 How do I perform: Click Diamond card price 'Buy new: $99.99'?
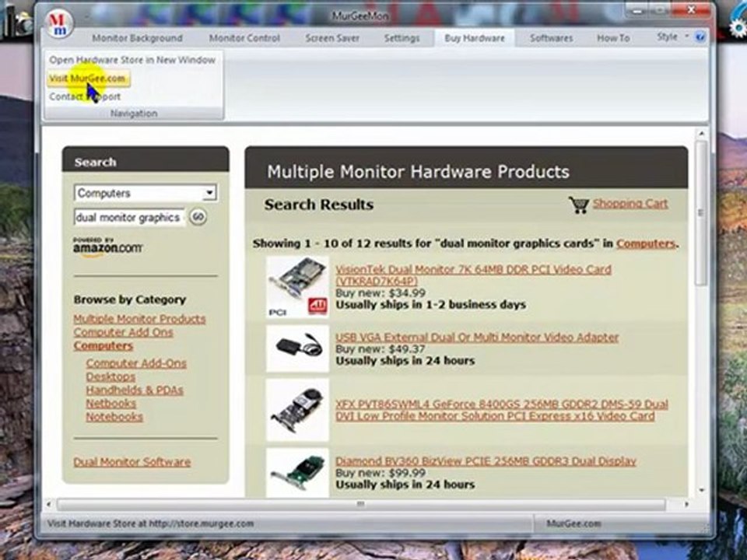coord(381,473)
